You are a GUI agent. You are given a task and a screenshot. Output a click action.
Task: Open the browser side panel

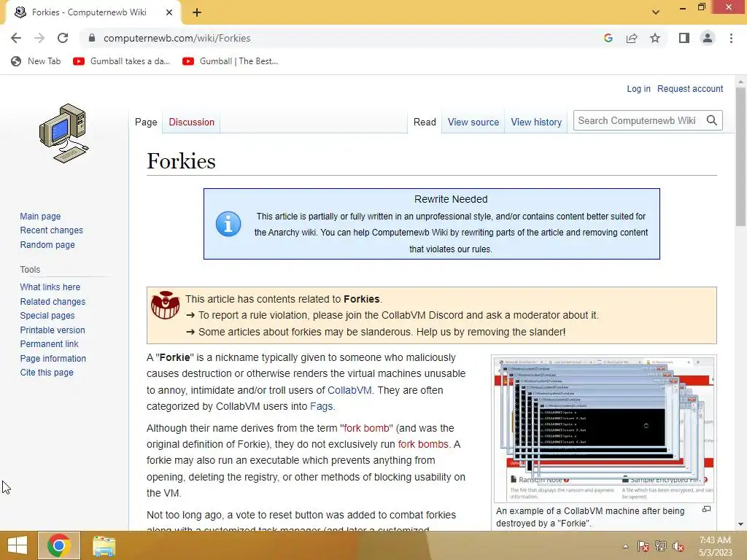(684, 38)
